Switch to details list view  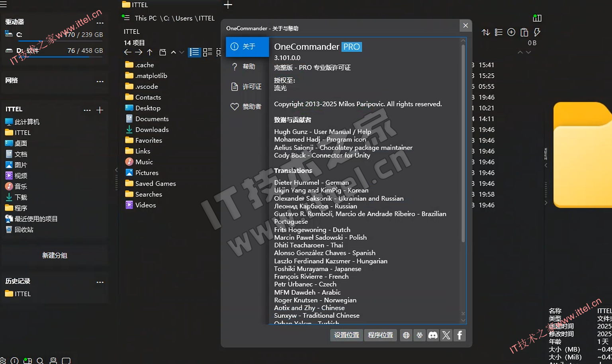(x=194, y=52)
